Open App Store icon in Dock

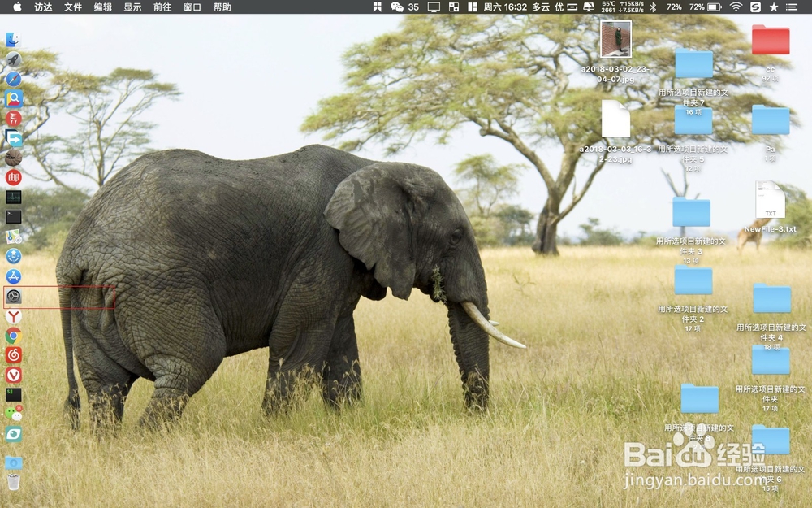coord(13,276)
